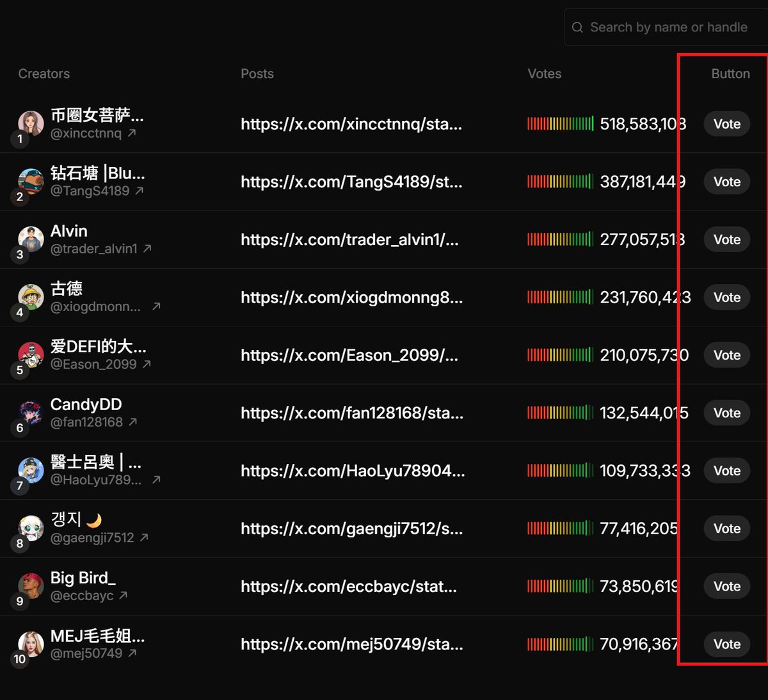The image size is (768, 700).
Task: Click CandyDD's profile avatar
Action: (x=31, y=413)
